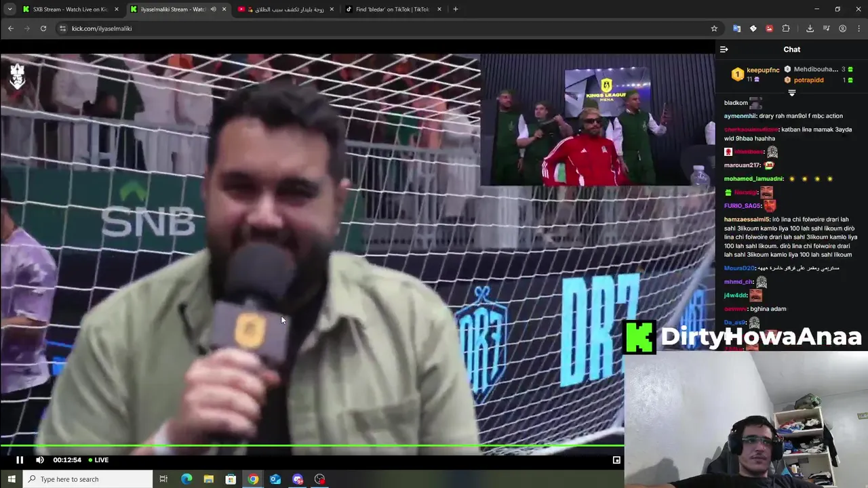Screen dimensions: 868x488
Task: Go back in browser history
Action: [10, 28]
